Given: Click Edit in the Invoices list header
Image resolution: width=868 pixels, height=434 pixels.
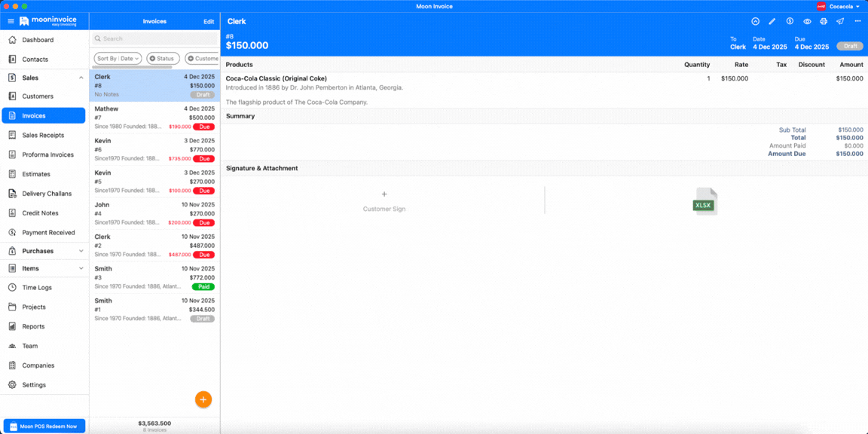Looking at the screenshot, I should point(209,22).
